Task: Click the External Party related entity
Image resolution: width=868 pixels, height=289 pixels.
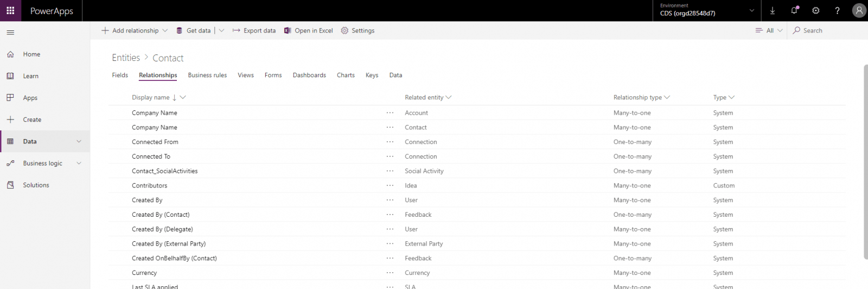Action: pyautogui.click(x=424, y=244)
